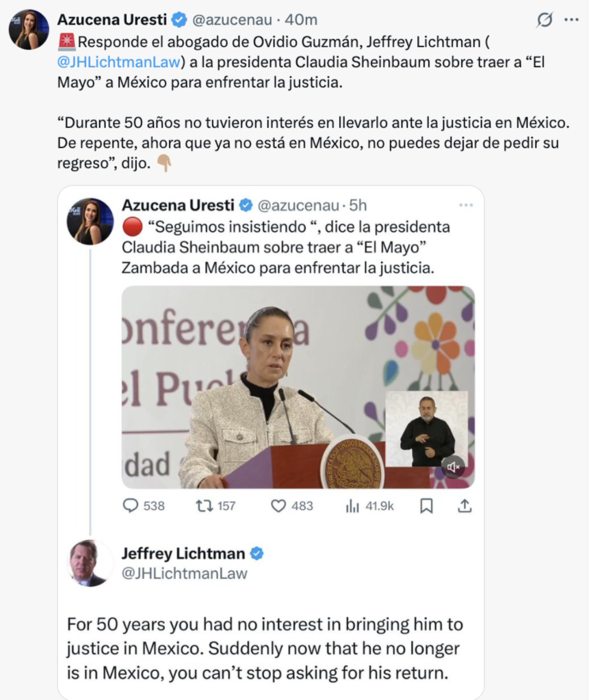The image size is (589, 700).
Task: Click the reply icon showing 538
Action: coord(131,506)
